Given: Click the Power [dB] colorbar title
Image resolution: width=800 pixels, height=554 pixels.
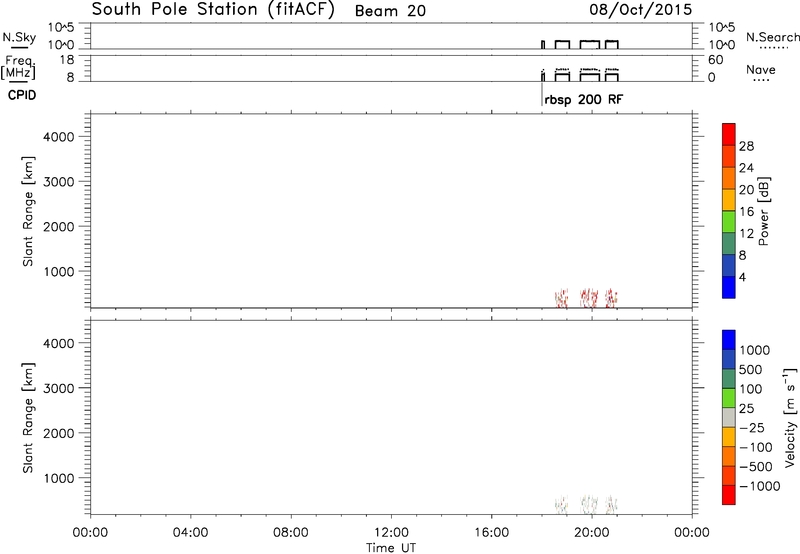Looking at the screenshot, I should [764, 211].
